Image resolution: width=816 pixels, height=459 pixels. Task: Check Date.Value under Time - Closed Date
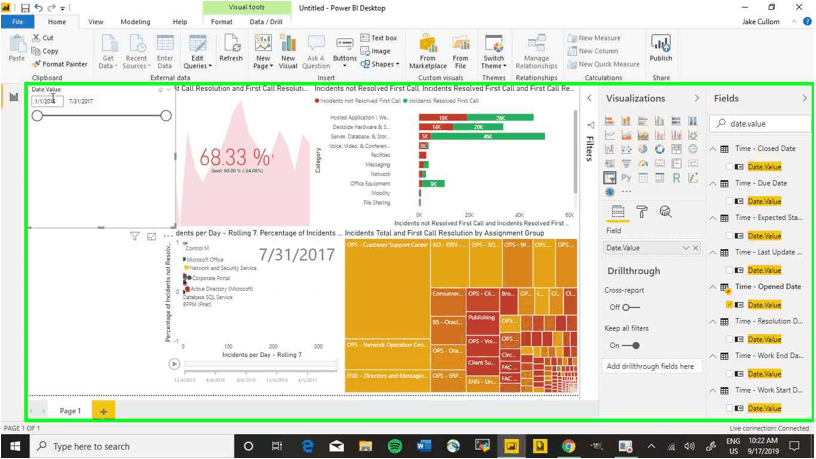[x=729, y=167]
